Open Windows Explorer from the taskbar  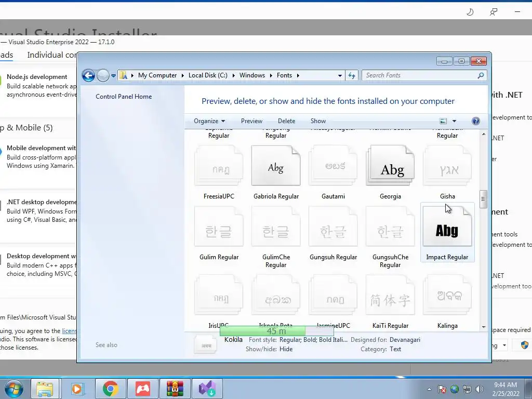click(45, 389)
